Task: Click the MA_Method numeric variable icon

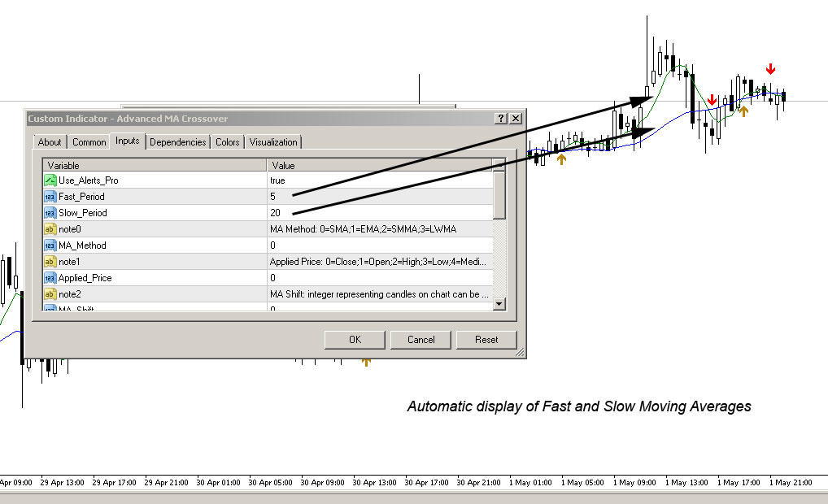Action: click(50, 245)
